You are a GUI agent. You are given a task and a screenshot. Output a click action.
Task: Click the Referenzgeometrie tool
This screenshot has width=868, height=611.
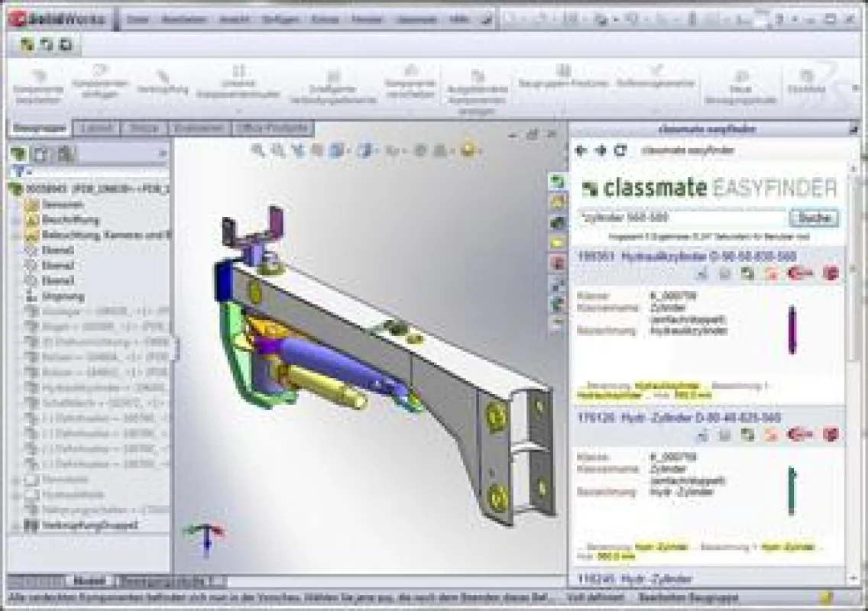click(656, 76)
